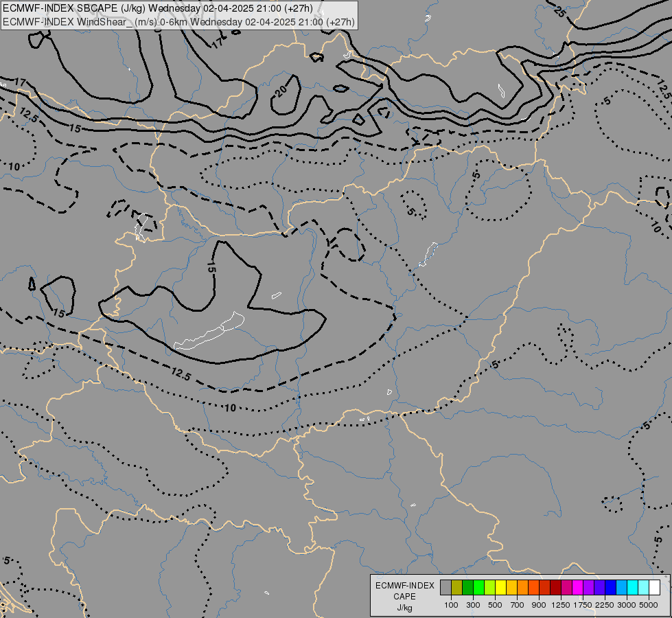
Task: Click the legend value '1750'
Action: pos(583,605)
